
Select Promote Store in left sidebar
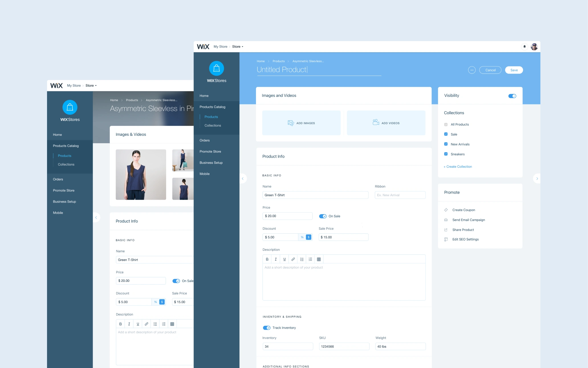[64, 190]
